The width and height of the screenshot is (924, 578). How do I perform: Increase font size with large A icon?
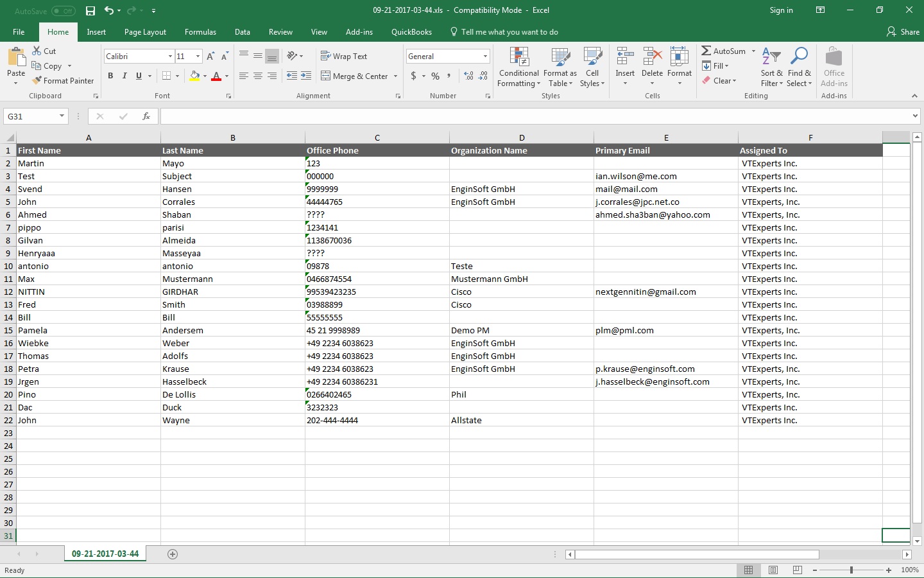(x=210, y=57)
